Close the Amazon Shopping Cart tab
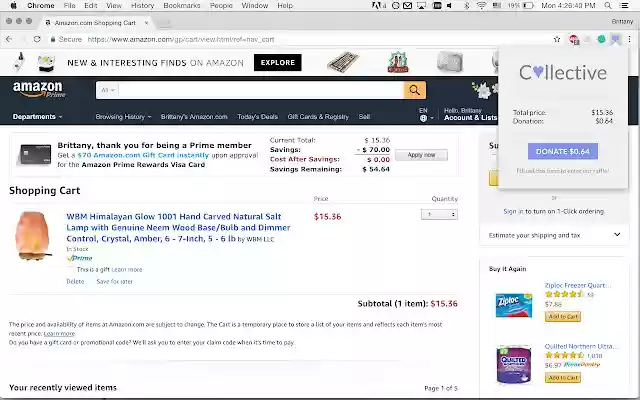640x400 pixels. (147, 23)
